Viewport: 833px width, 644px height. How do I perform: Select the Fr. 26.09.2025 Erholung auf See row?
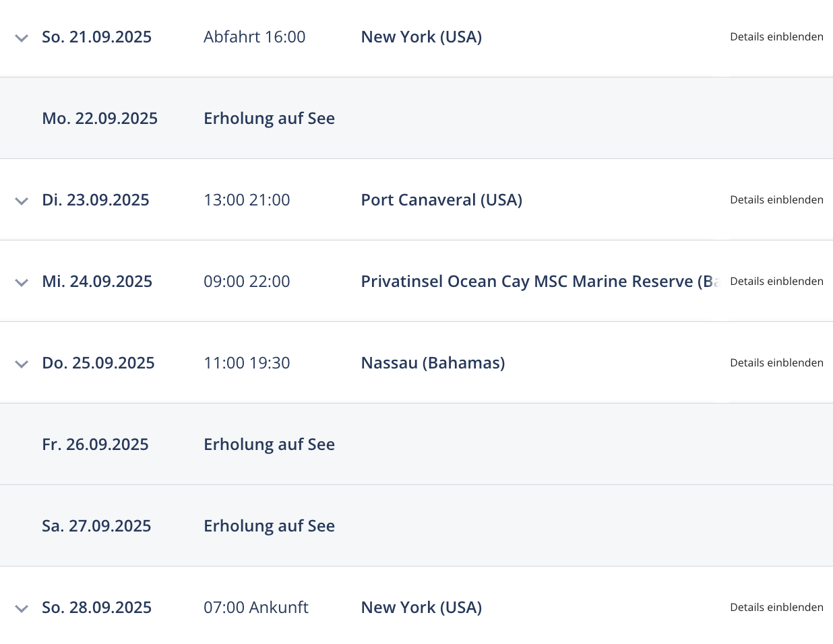pyautogui.click(x=416, y=444)
